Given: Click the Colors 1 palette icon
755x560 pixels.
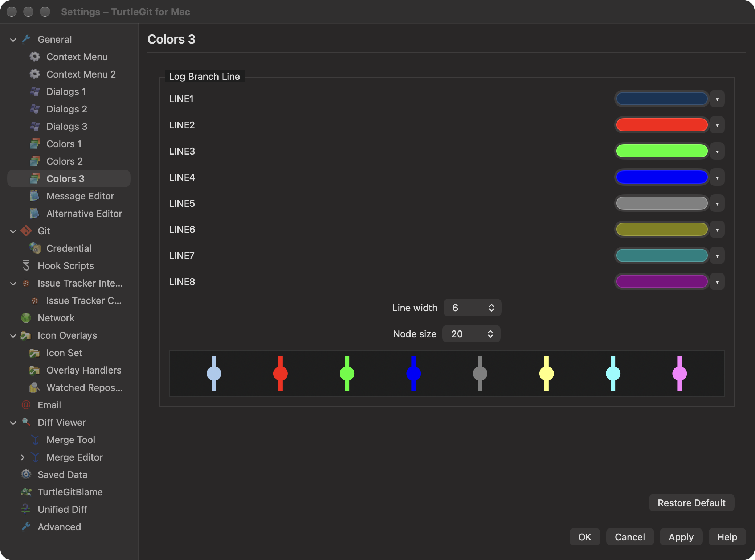Looking at the screenshot, I should coord(35,144).
